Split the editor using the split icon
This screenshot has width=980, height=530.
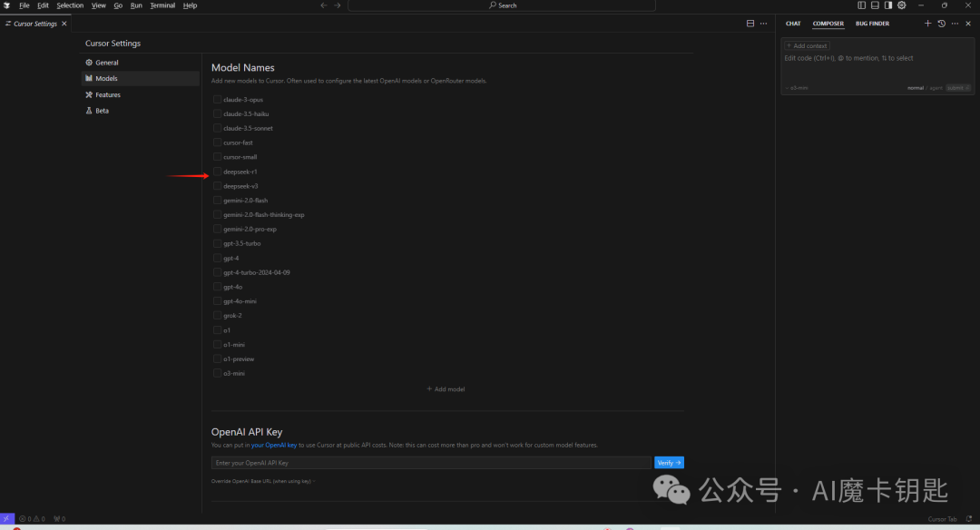(750, 23)
